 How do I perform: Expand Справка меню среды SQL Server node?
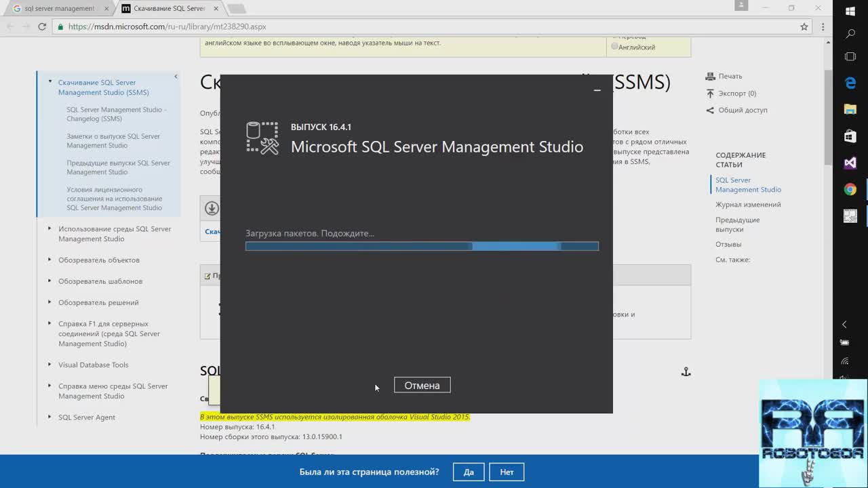click(50, 386)
